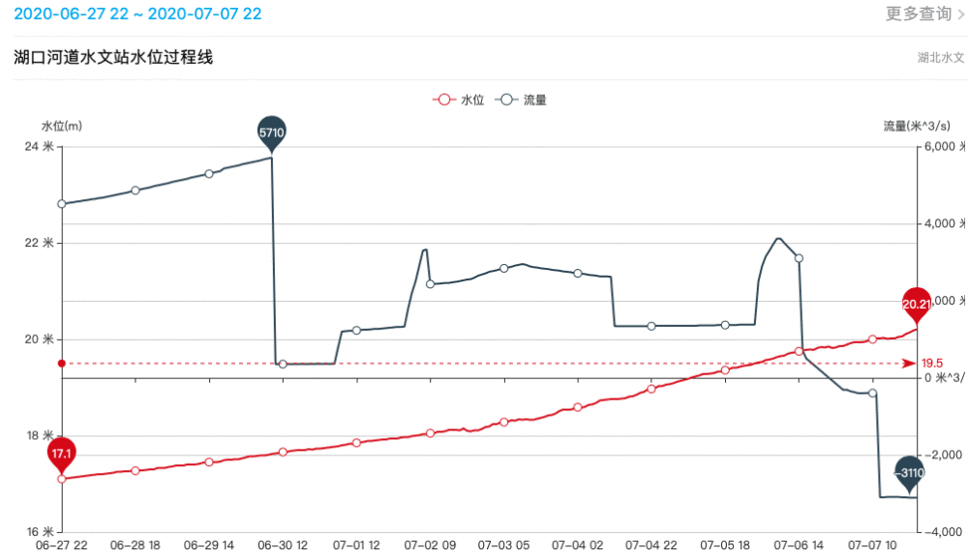Click the water level point at 07-04 22
968x560 pixels.
coord(651,389)
